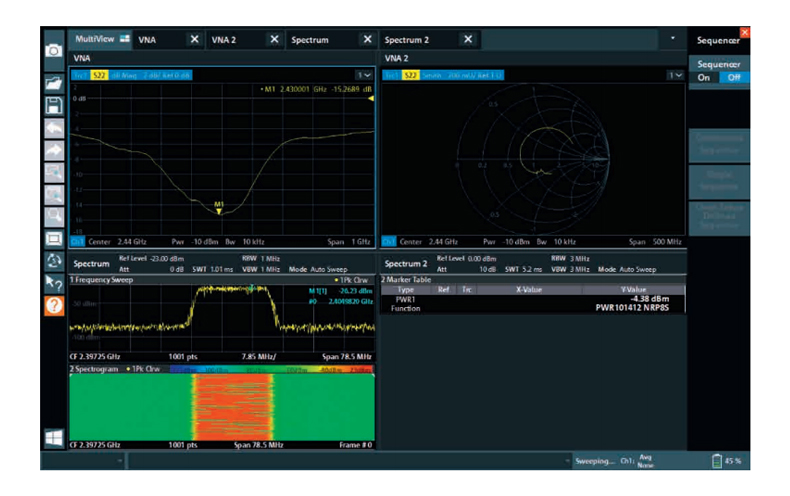Click the Continuous Sequence button
790x496 pixels.
(718, 143)
